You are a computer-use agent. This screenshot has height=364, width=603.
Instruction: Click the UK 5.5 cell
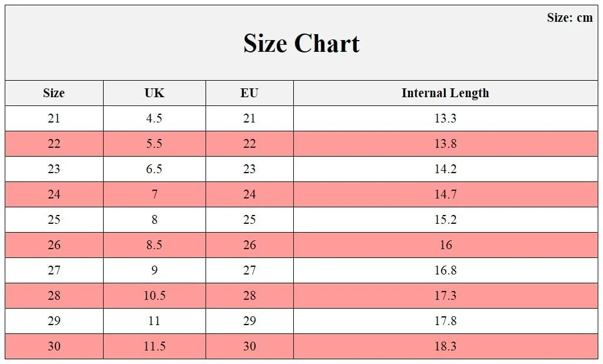pos(154,144)
